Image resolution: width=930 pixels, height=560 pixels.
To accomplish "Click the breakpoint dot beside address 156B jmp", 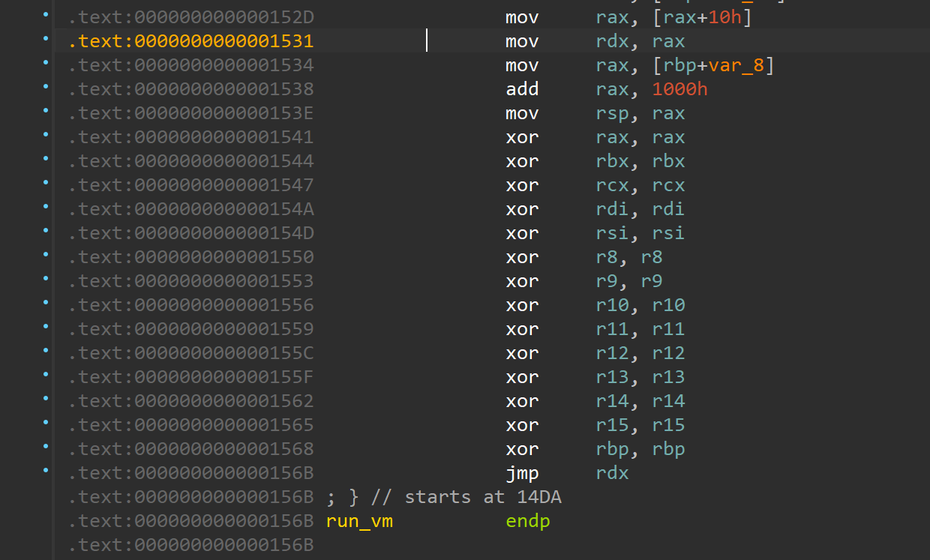I will pyautogui.click(x=46, y=471).
